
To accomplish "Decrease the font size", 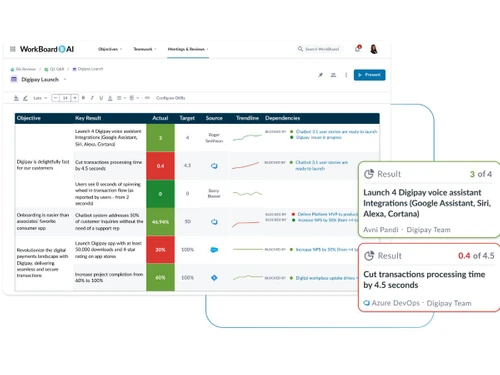I will pyautogui.click(x=55, y=98).
